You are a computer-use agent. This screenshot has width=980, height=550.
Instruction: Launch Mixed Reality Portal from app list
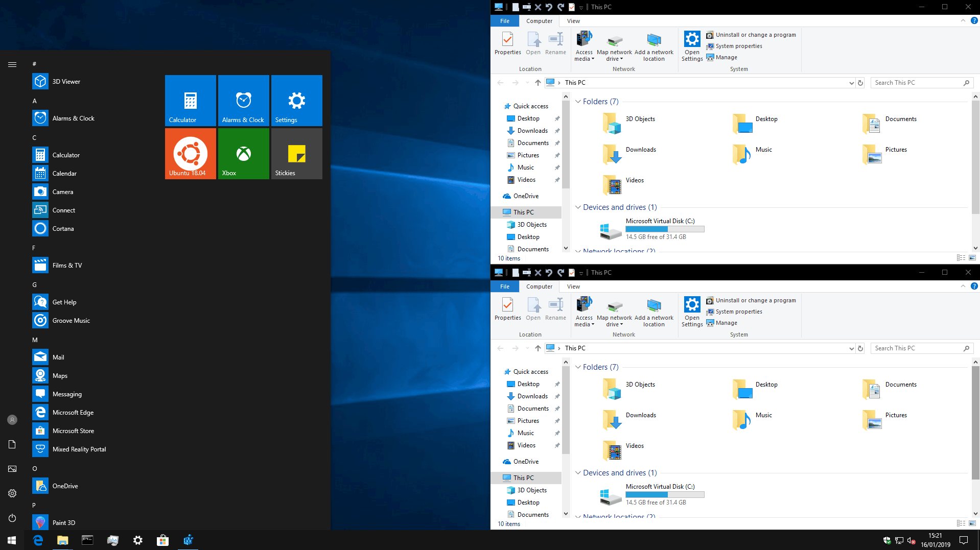(x=79, y=449)
